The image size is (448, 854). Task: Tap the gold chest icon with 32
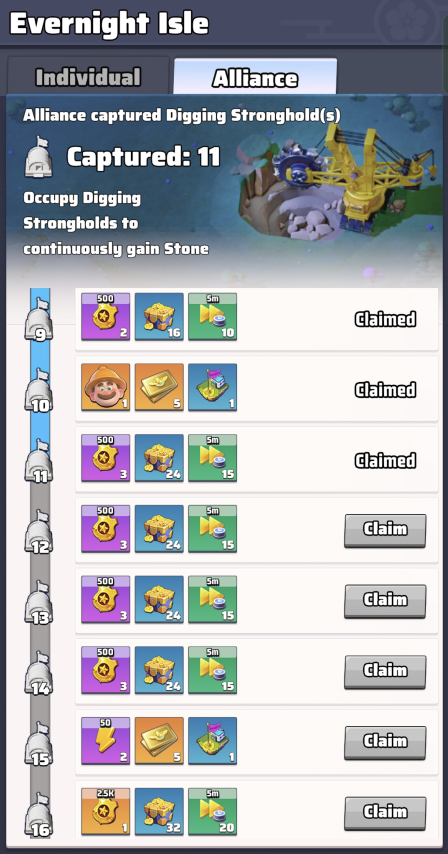(x=159, y=812)
